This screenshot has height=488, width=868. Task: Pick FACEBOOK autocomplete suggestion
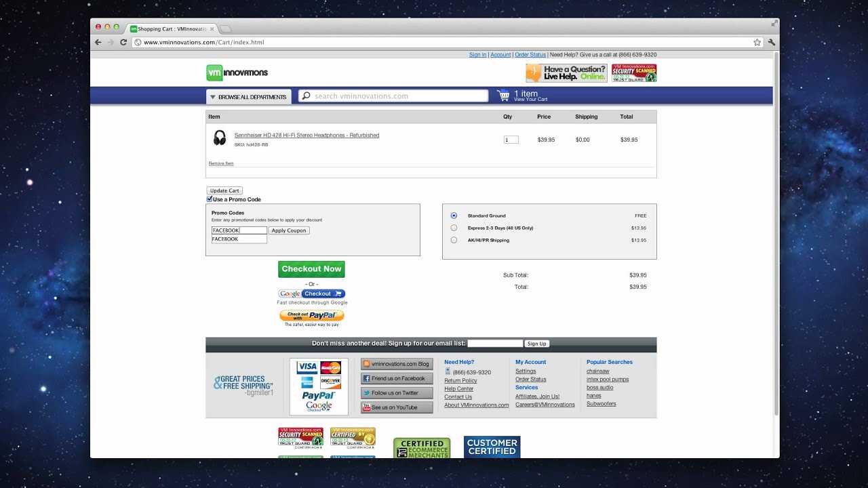pos(239,239)
